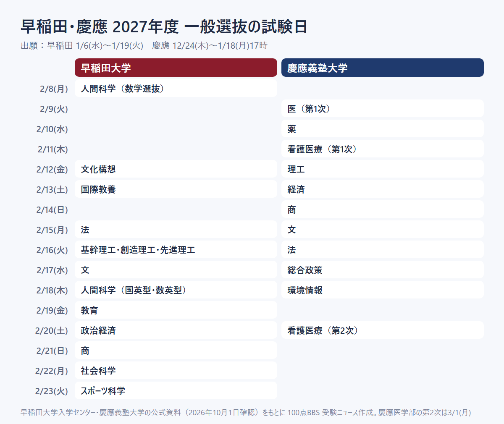Click the 慶應義塾大学 column header
Screen dimensions: 504x424
tap(383, 68)
